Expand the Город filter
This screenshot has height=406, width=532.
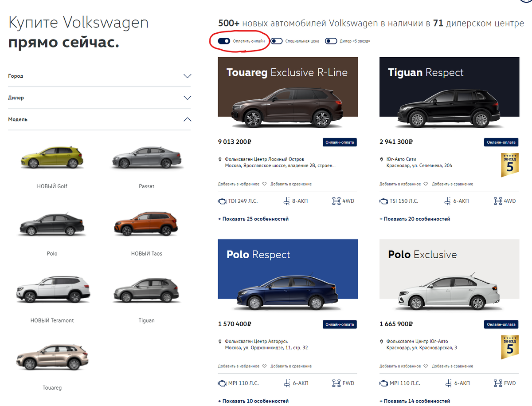pos(99,76)
